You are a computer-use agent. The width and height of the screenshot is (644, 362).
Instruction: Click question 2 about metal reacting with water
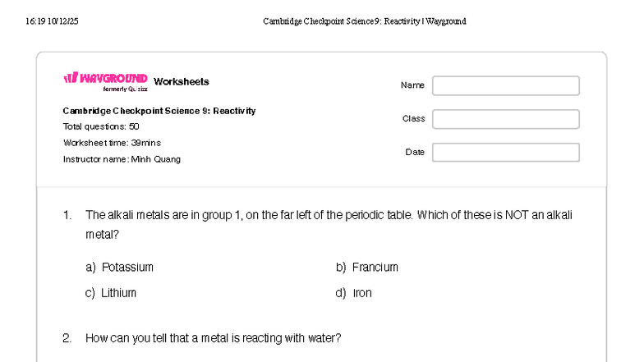point(213,338)
